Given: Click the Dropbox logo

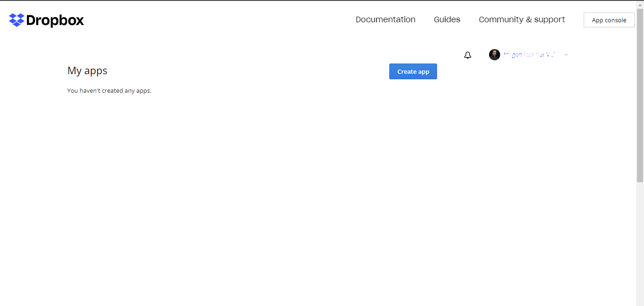Looking at the screenshot, I should [46, 20].
